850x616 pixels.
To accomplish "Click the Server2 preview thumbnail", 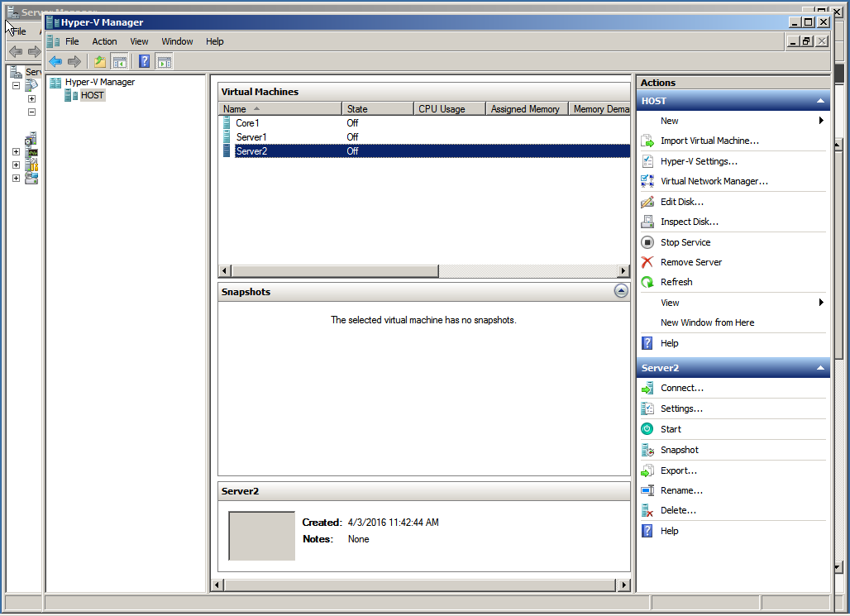I will (x=262, y=536).
